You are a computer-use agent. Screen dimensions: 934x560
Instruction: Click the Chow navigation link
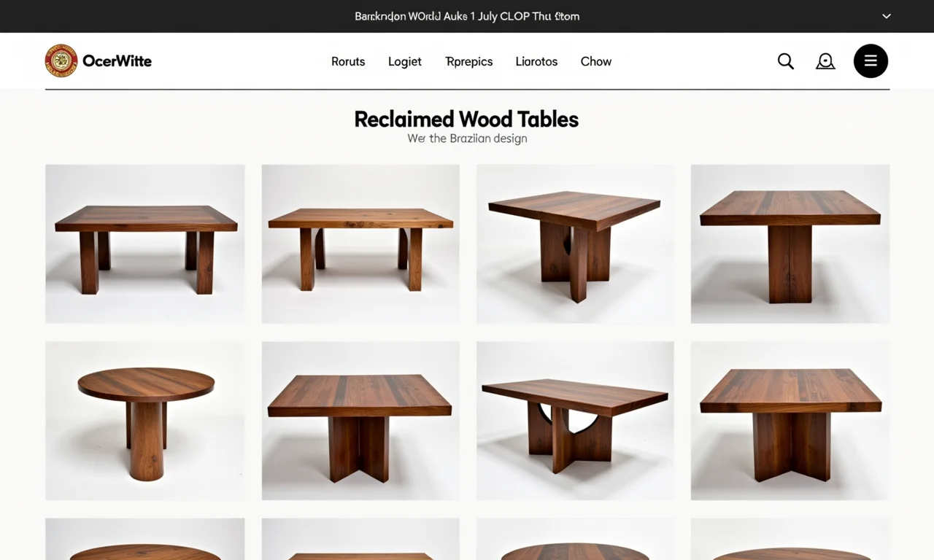pyautogui.click(x=596, y=61)
